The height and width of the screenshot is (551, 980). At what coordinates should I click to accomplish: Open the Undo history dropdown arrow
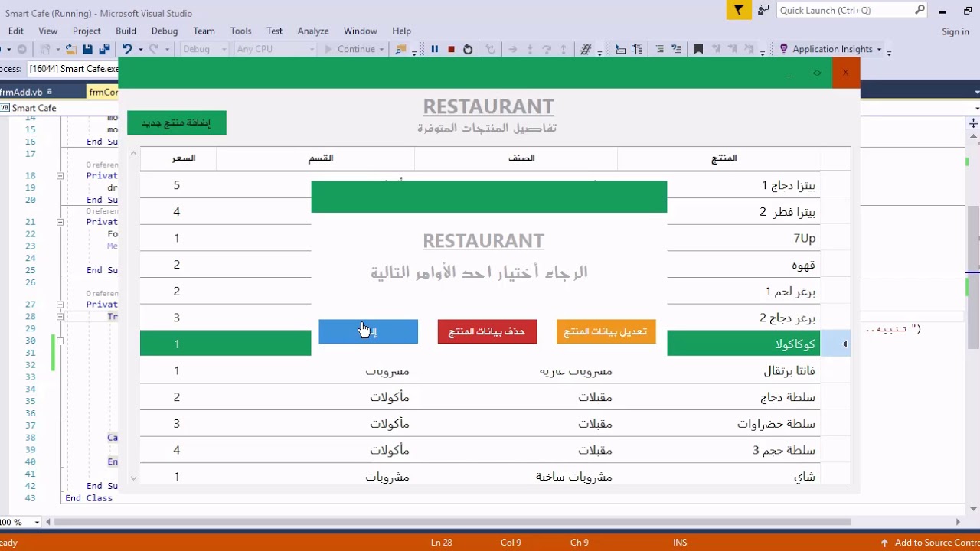[140, 49]
